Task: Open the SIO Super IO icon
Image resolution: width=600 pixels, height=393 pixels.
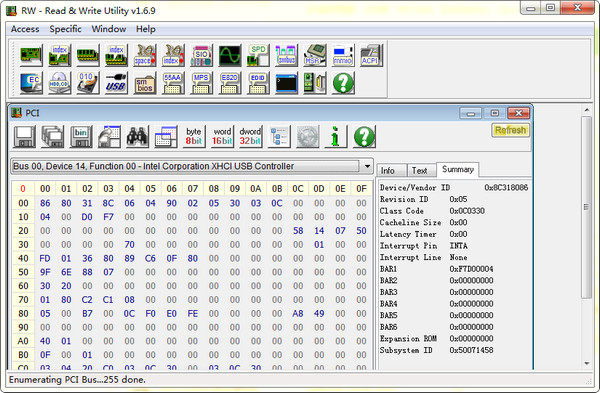Action: [x=201, y=55]
